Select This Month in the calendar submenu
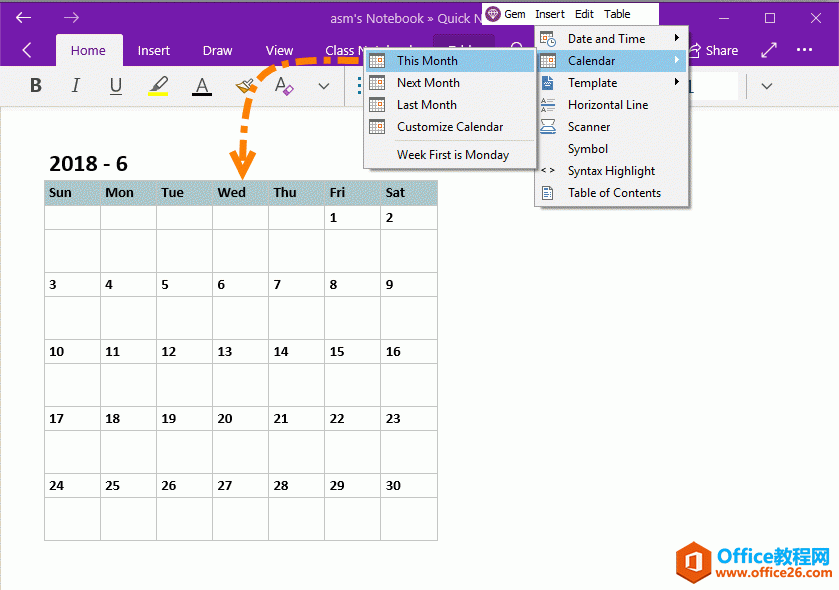This screenshot has height=590, width=839. pyautogui.click(x=429, y=60)
